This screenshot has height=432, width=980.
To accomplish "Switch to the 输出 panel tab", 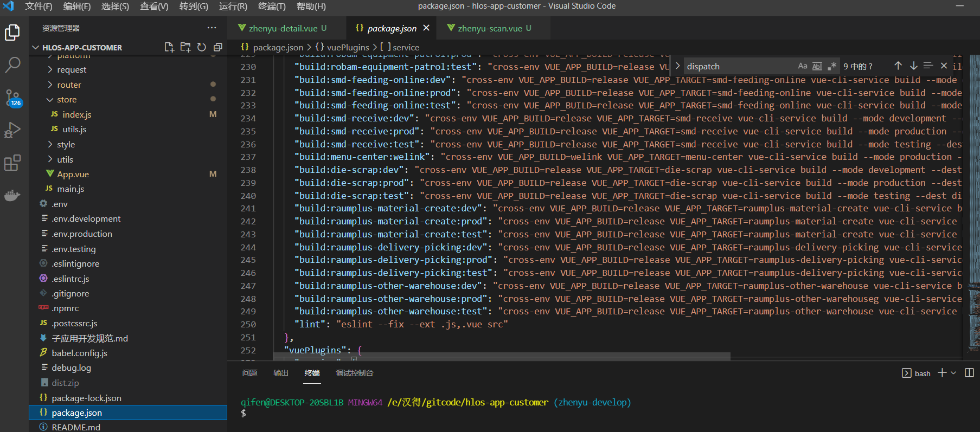I will pyautogui.click(x=281, y=373).
